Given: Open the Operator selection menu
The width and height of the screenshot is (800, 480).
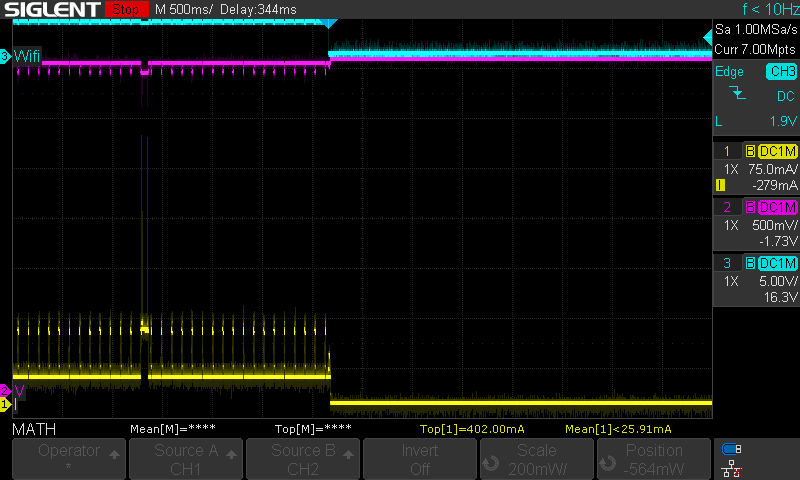Looking at the screenshot, I should pyautogui.click(x=69, y=459).
